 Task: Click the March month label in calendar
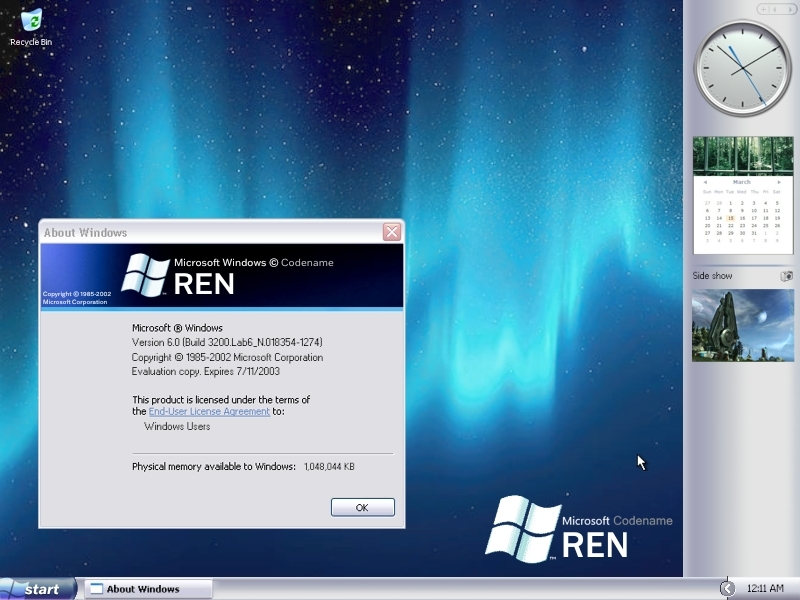[x=741, y=182]
